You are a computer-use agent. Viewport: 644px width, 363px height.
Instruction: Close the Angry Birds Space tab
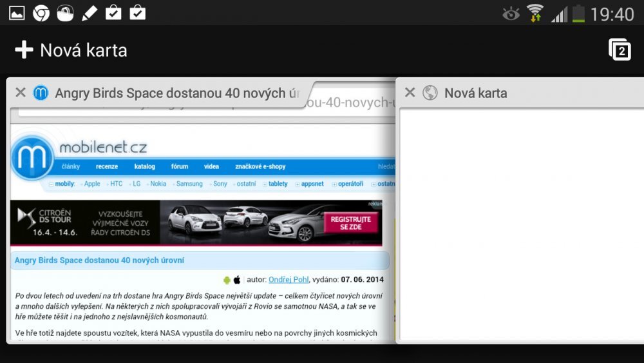click(21, 93)
